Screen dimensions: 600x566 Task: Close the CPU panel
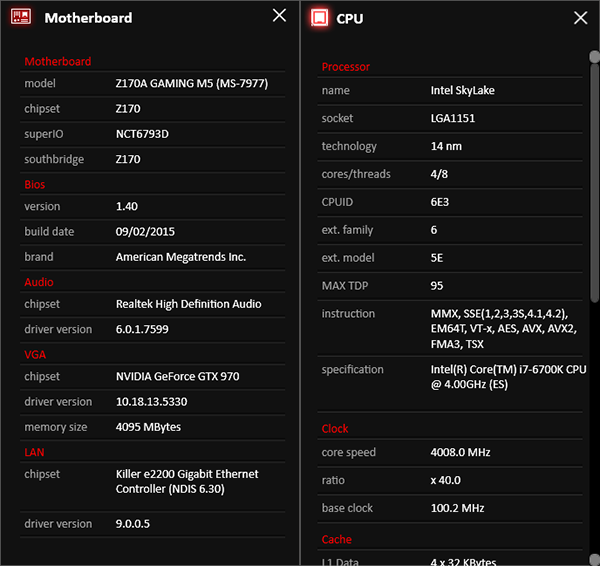[x=581, y=18]
